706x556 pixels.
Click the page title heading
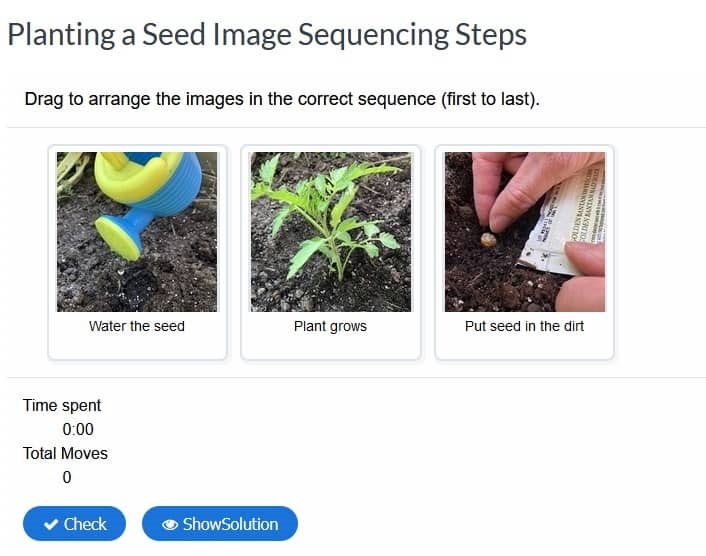(267, 35)
